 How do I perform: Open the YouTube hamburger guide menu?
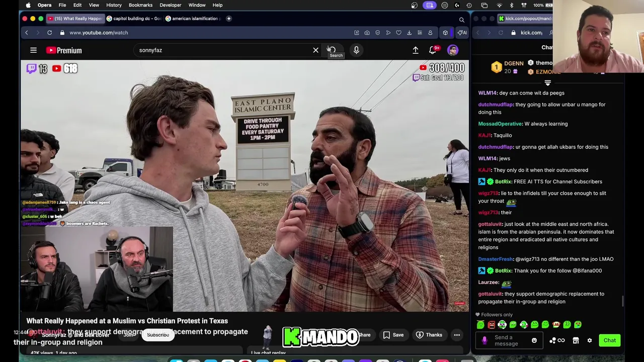pyautogui.click(x=33, y=50)
